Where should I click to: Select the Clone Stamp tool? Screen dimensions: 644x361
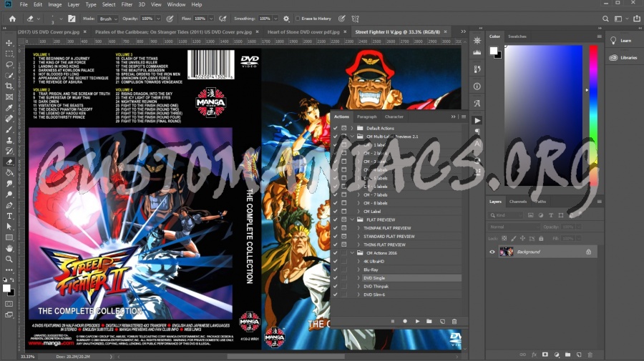tap(9, 140)
